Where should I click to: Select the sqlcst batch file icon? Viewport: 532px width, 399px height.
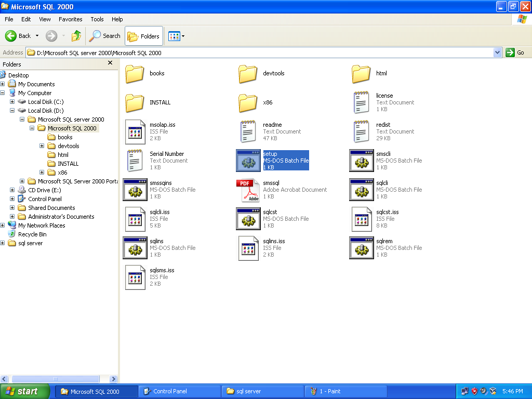[x=248, y=219]
